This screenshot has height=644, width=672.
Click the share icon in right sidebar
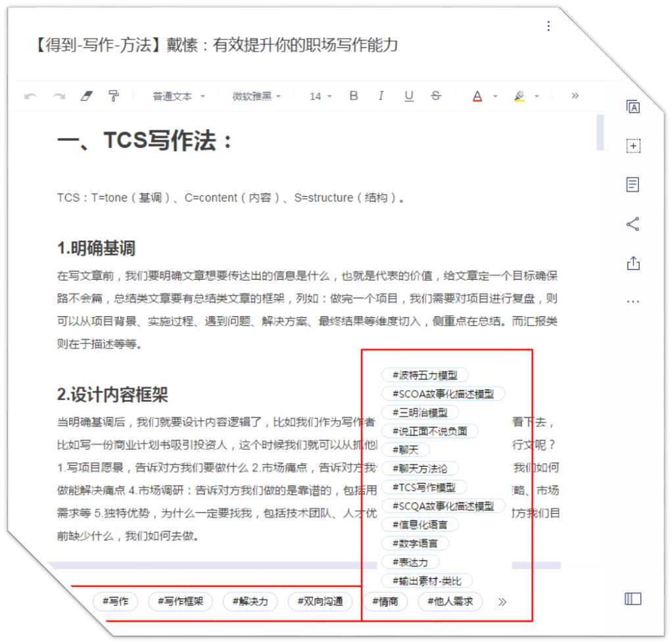(633, 224)
